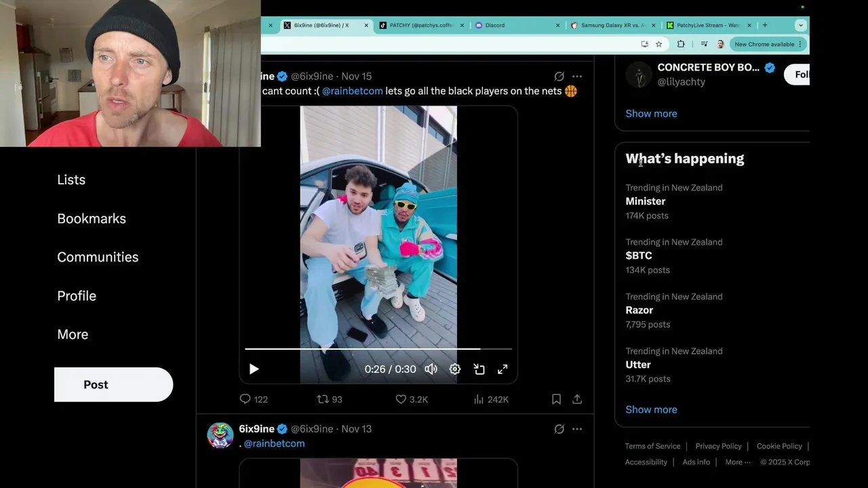
Task: Switch to the 6ix9ine X tab
Action: tap(324, 25)
